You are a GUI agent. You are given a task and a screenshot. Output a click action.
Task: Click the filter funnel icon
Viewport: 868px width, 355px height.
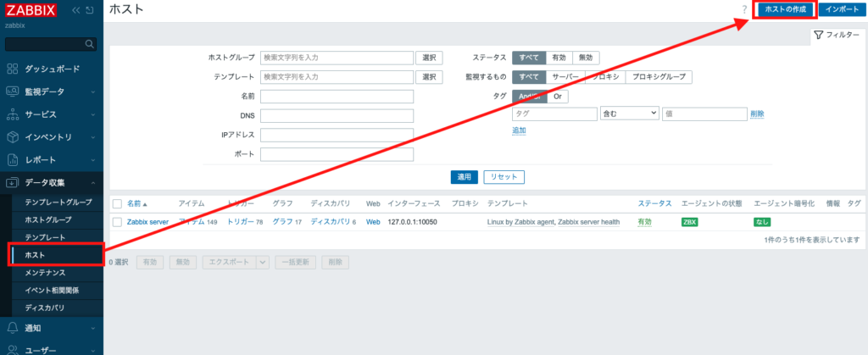coord(819,34)
